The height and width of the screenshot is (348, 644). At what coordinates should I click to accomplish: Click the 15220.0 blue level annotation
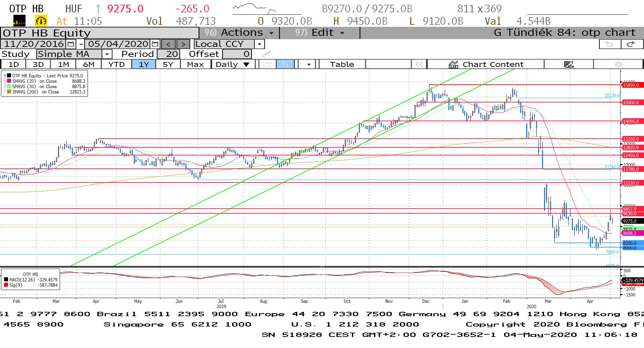612,95
